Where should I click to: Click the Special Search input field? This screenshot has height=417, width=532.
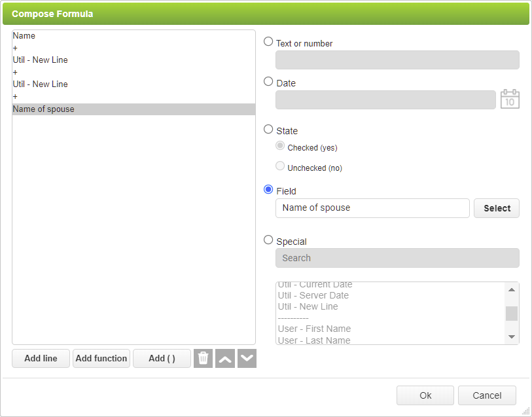(397, 258)
